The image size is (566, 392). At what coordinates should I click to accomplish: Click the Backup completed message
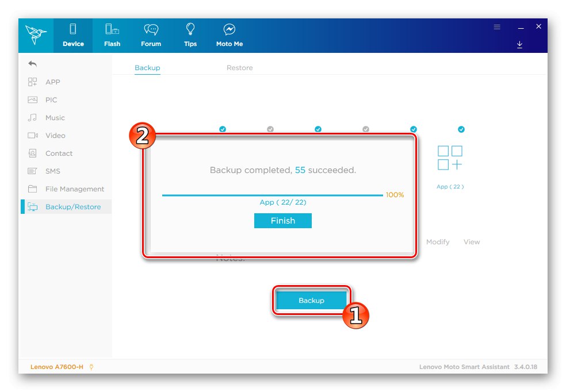(x=283, y=170)
